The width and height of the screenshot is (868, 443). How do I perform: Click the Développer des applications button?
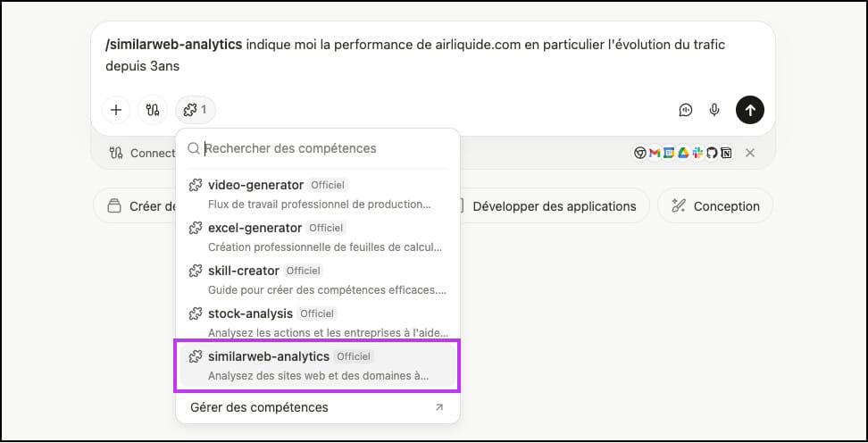(553, 206)
